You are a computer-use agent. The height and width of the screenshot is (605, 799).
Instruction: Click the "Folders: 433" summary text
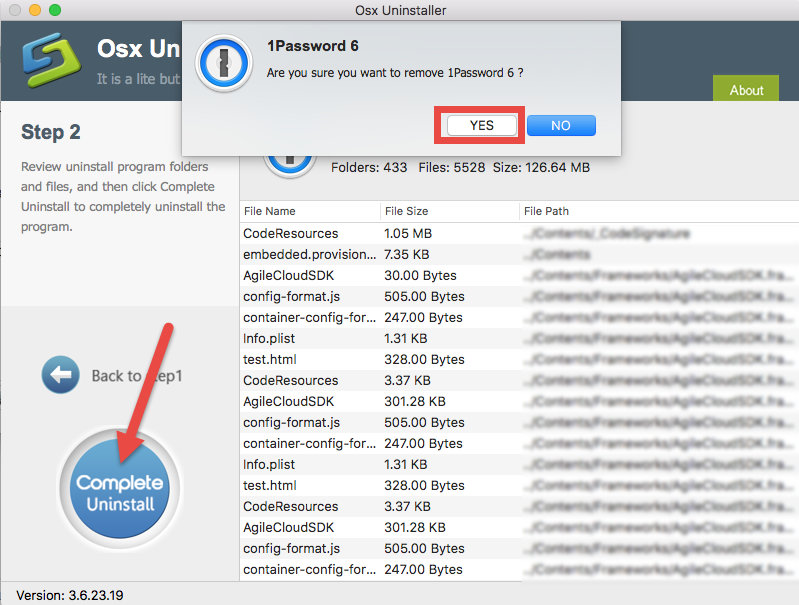[x=369, y=167]
